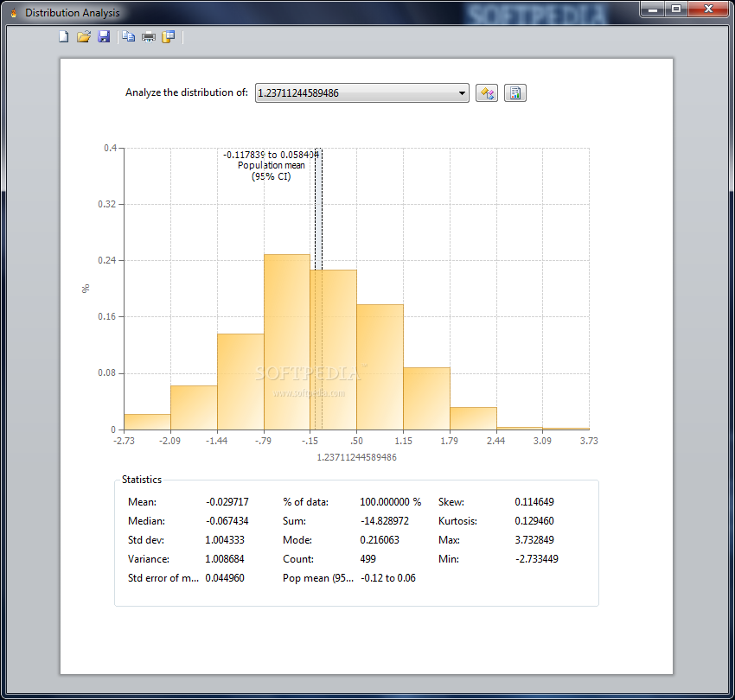Close the Distribution Analysis window

708,9
